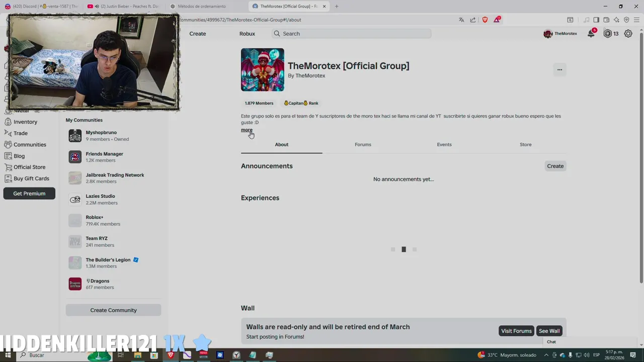
Task: Open the Create link in Roblox header
Action: 198,34
